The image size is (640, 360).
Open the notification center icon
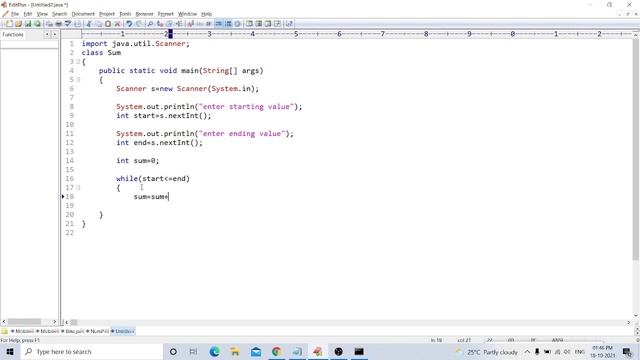pyautogui.click(x=627, y=352)
